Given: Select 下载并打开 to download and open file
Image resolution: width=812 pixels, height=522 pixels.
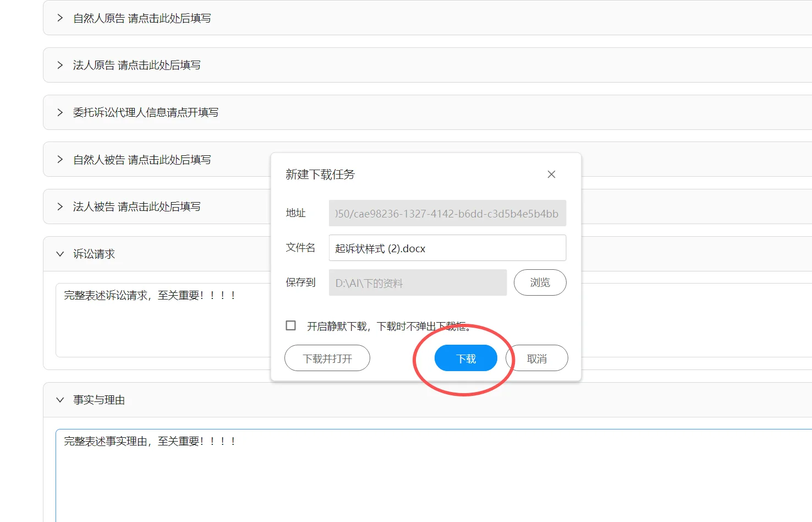Looking at the screenshot, I should pyautogui.click(x=327, y=358).
